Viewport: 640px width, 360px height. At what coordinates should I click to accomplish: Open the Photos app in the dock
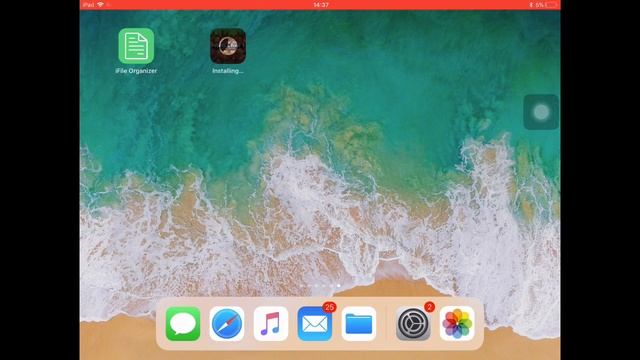(457, 324)
